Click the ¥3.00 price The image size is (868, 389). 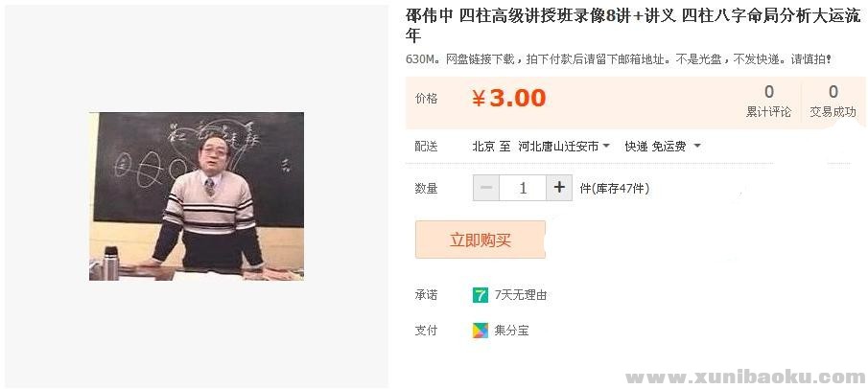tap(508, 99)
